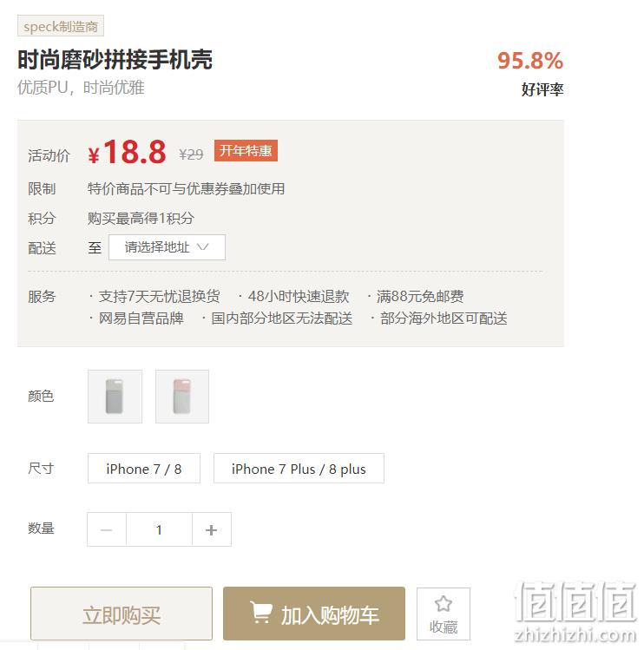Choose the iPhone 7 / 8 size

(x=144, y=469)
